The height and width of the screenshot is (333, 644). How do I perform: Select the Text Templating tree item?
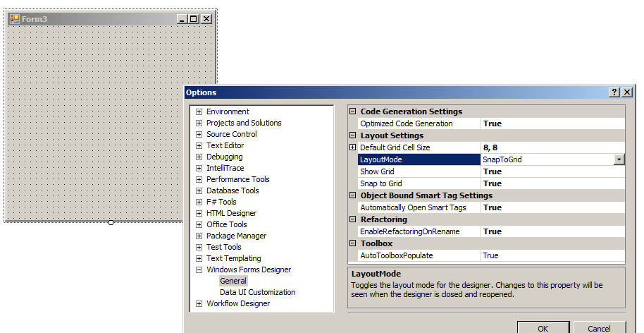(x=234, y=259)
